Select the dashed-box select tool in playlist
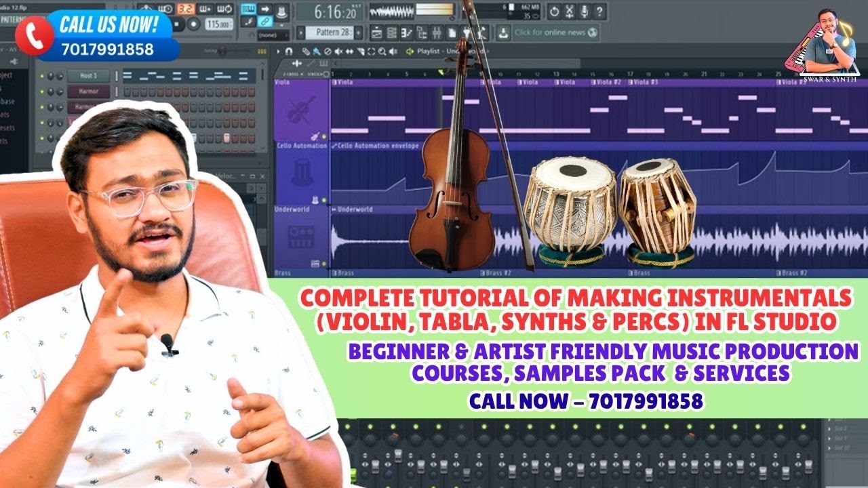 [371, 52]
